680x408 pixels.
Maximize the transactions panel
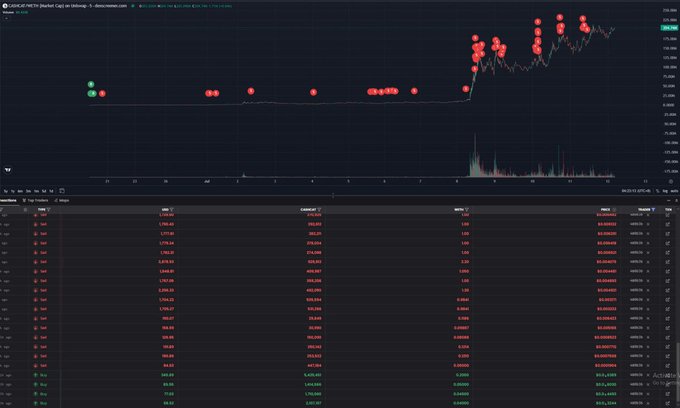[x=676, y=200]
